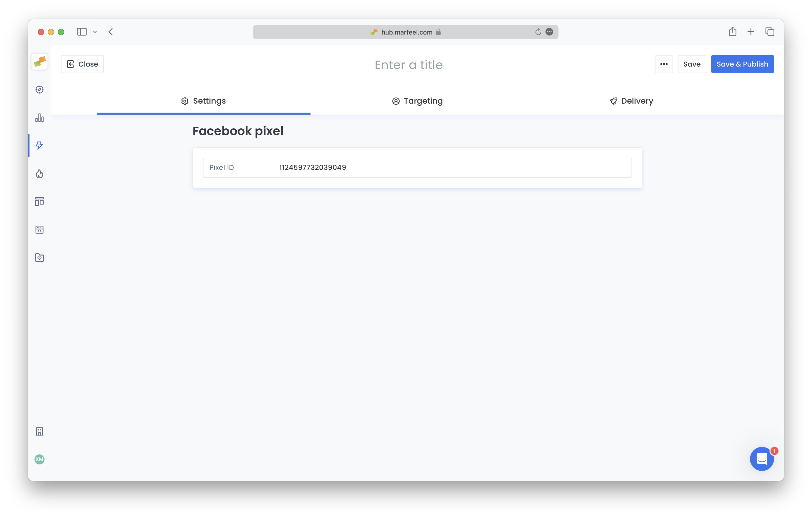
Task: Open the code editor sidebar icon
Action: [39, 229]
